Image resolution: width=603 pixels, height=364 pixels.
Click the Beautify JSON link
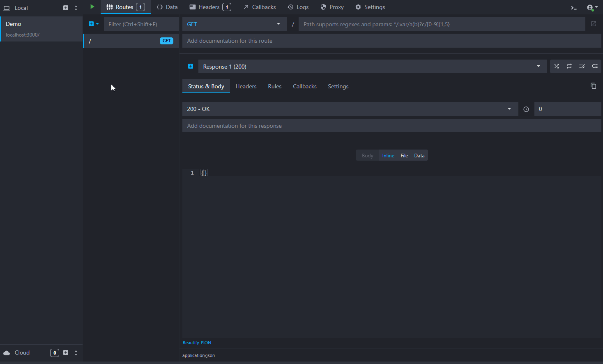coord(197,343)
